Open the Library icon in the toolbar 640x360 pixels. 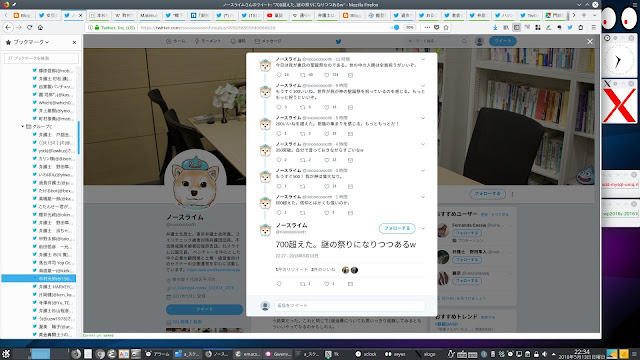506,27
